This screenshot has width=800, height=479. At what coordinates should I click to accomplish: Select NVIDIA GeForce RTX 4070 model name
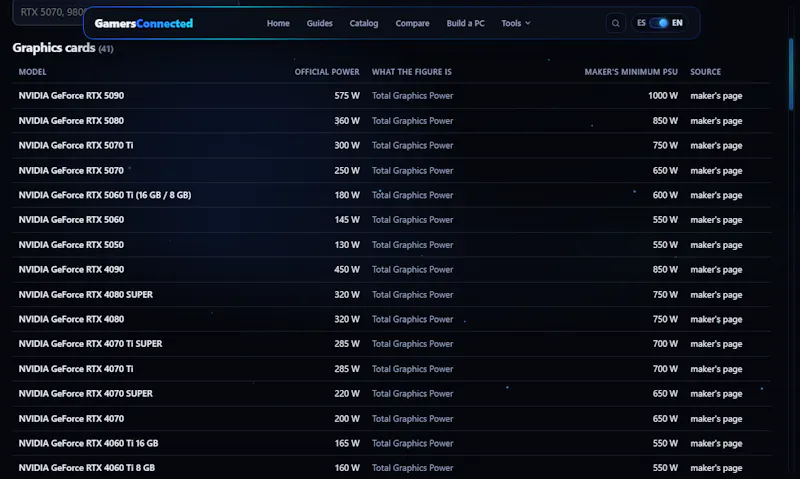click(71, 419)
